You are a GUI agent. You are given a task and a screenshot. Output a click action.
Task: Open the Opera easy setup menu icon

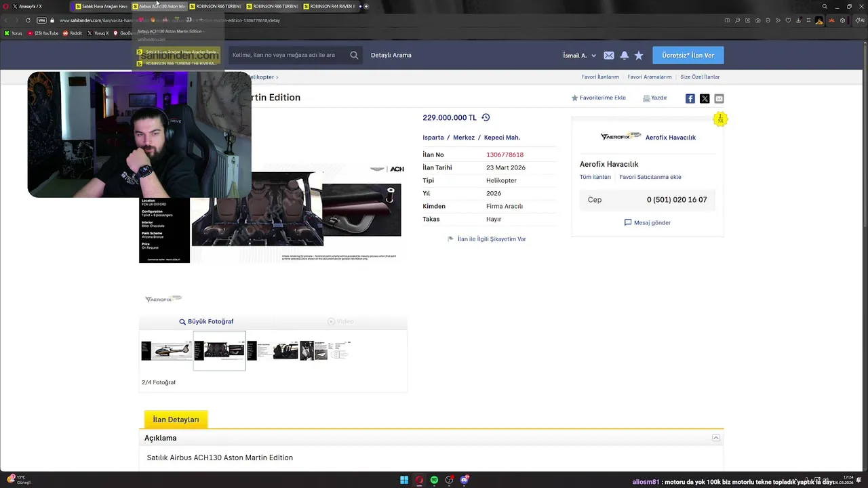[x=808, y=20]
